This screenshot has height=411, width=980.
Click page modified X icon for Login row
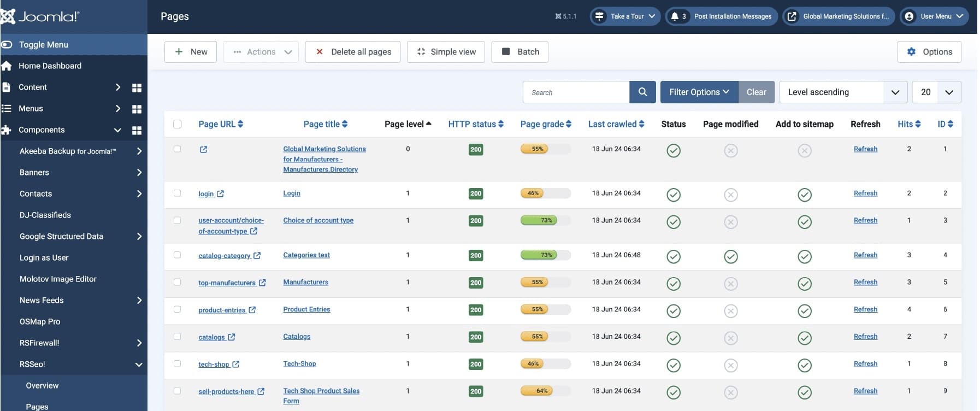730,195
